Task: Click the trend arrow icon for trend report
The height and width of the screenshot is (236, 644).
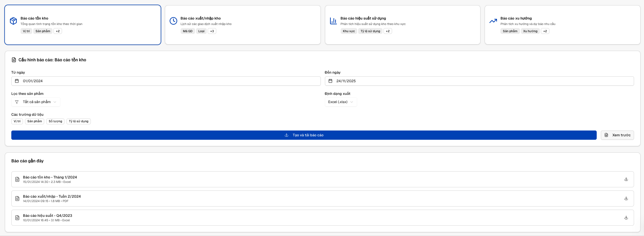Action: tap(493, 21)
